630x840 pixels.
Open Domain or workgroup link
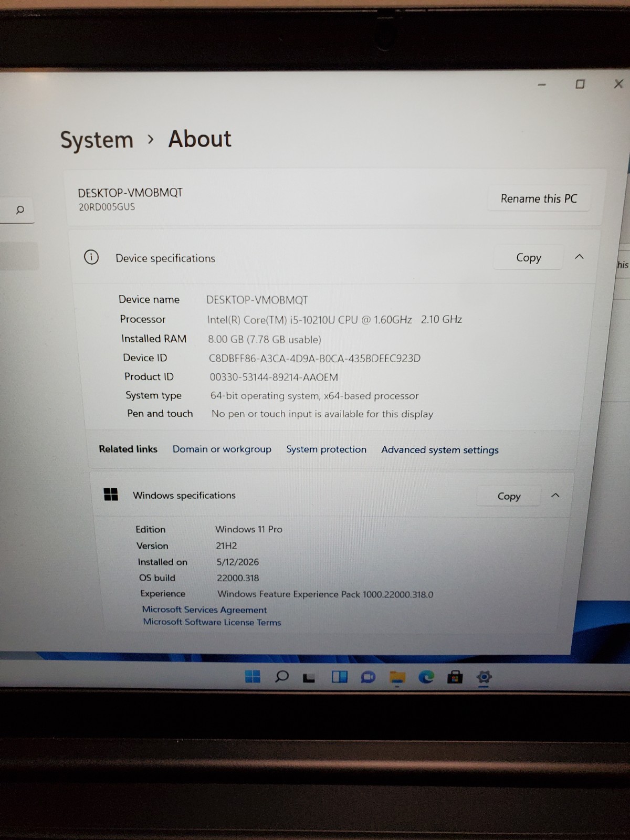(222, 449)
